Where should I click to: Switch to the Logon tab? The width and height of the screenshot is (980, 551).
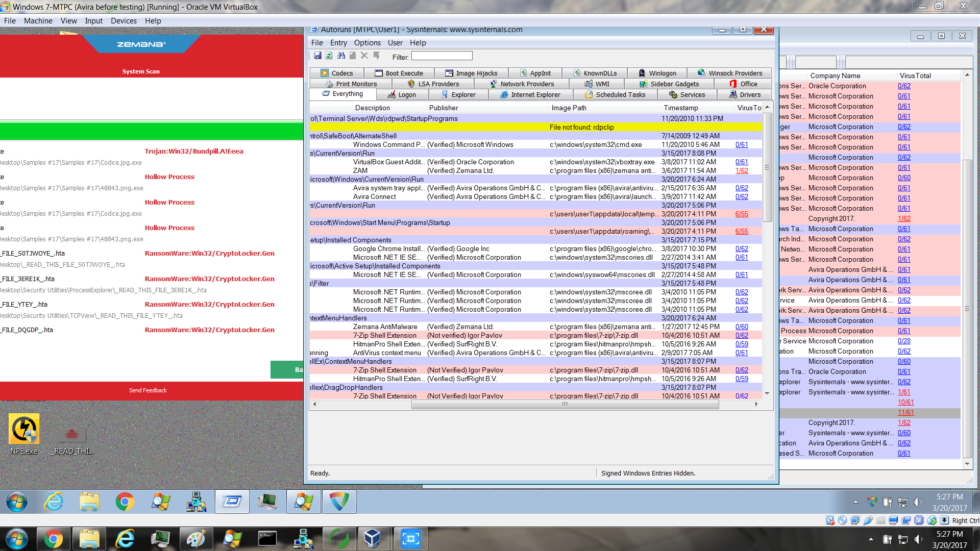(x=402, y=95)
